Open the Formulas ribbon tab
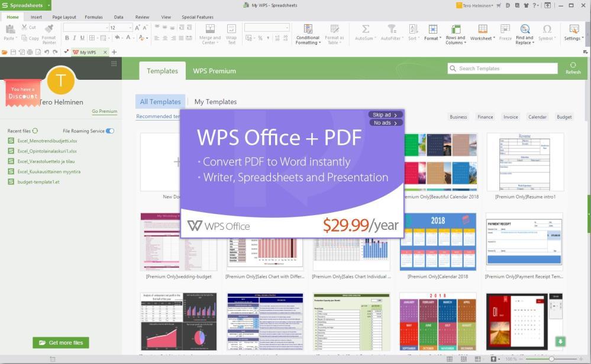 (93, 17)
